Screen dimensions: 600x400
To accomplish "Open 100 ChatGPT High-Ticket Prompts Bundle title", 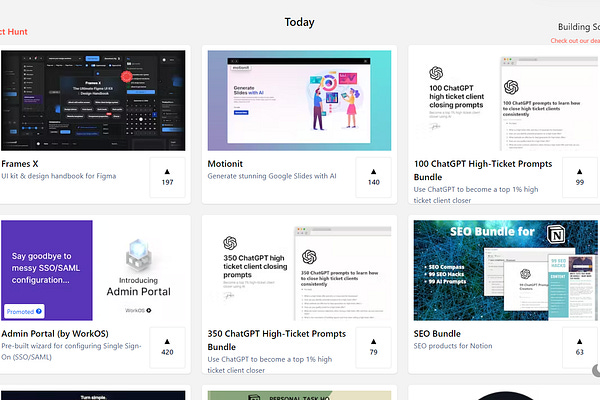I will [x=483, y=170].
